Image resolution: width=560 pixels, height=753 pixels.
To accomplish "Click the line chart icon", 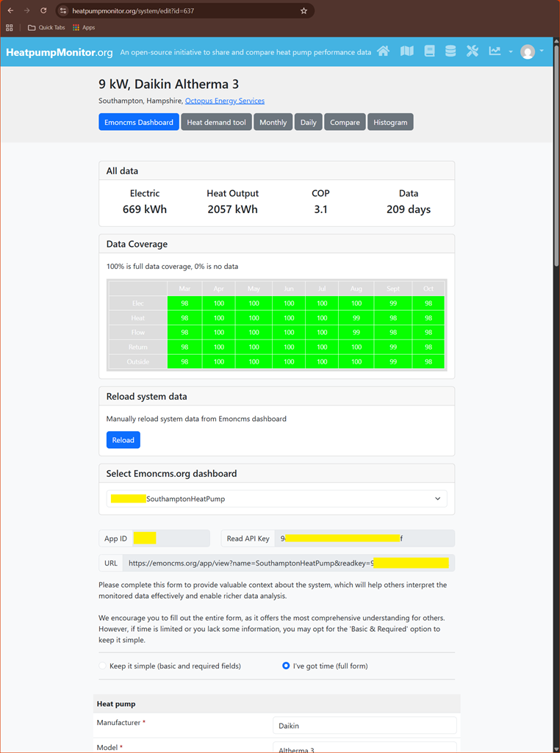I will [495, 51].
